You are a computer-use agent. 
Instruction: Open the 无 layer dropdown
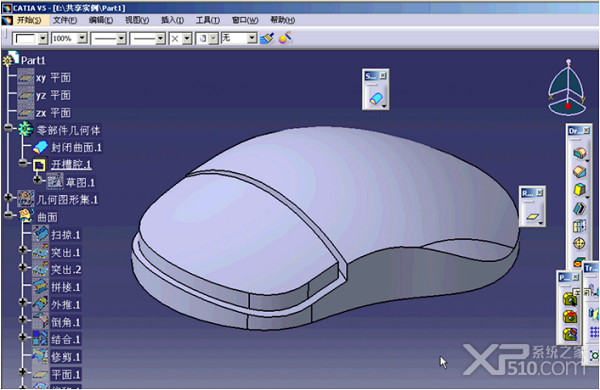click(x=251, y=38)
